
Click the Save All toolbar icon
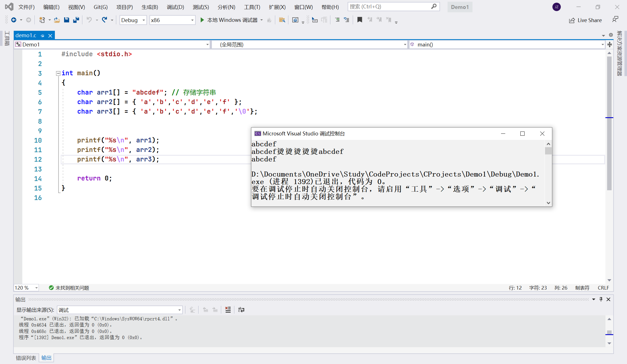click(x=76, y=20)
